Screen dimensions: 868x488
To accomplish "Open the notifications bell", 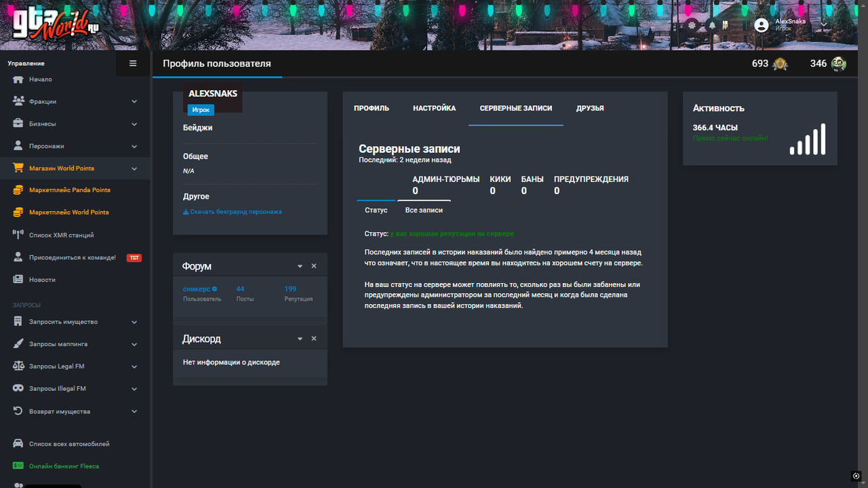I will [x=712, y=25].
